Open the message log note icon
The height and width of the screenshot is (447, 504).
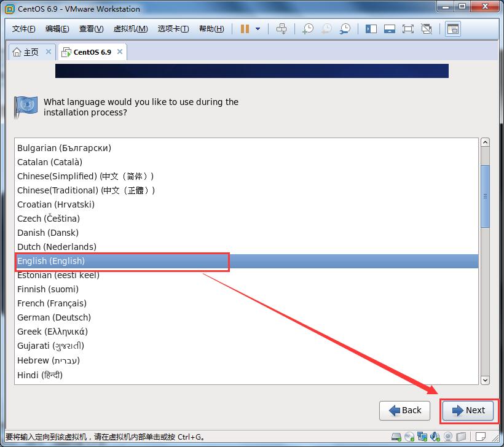480,437
